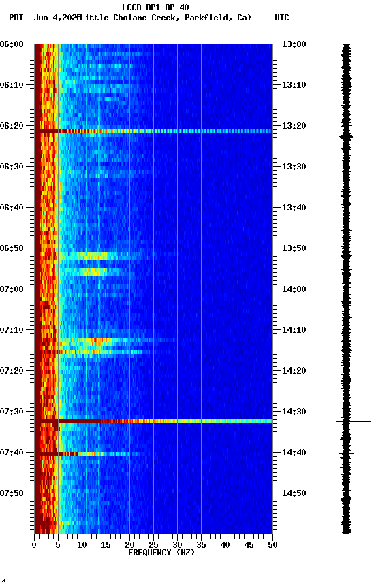Click the title text 'LCCB DP1 BP 40'
The width and height of the screenshot is (376, 588).
(x=155, y=7)
